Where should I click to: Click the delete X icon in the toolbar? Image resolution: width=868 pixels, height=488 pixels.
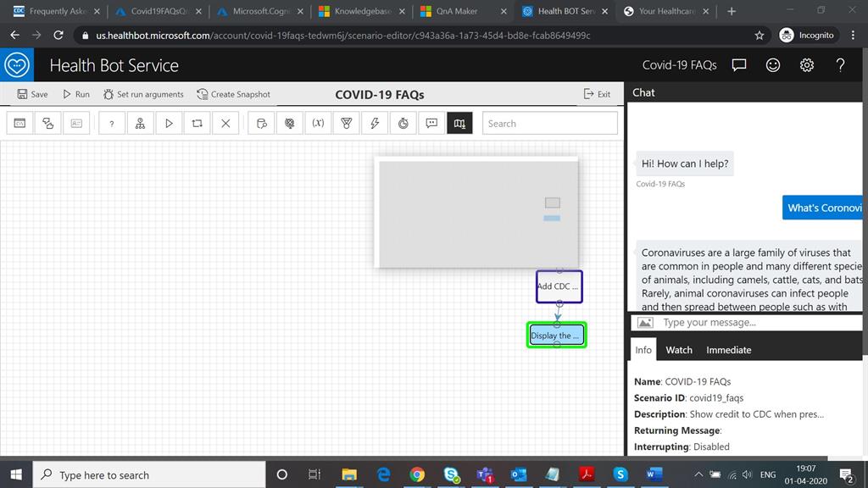[x=225, y=123]
